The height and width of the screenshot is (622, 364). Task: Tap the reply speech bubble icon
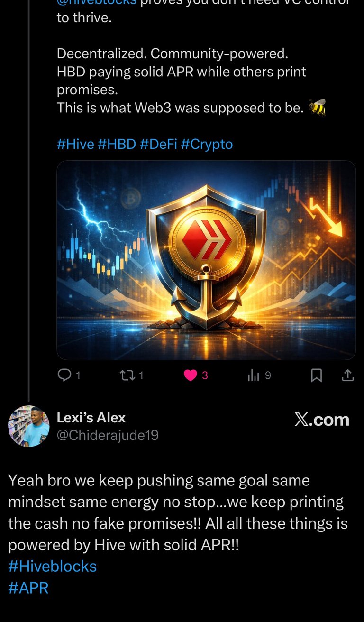coord(64,375)
